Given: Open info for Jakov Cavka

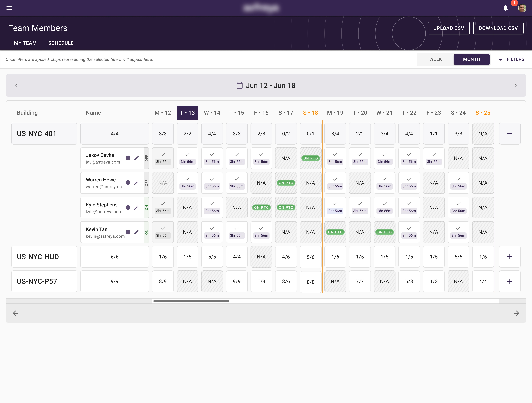Looking at the screenshot, I should [128, 158].
